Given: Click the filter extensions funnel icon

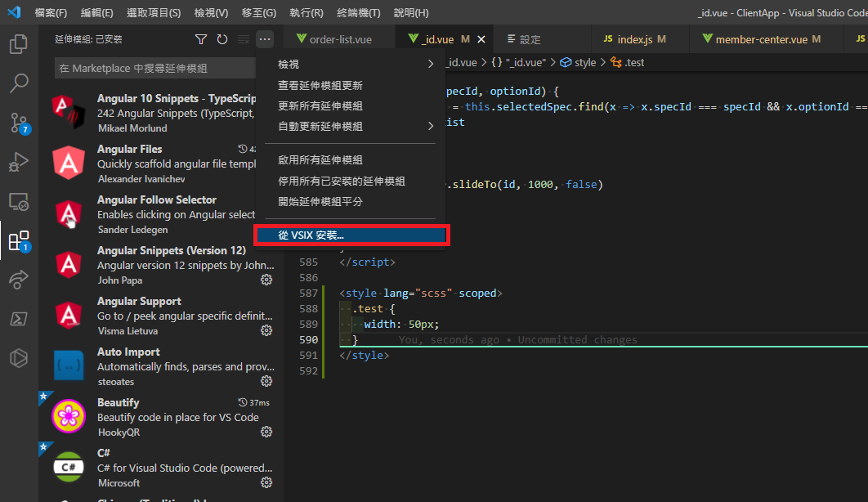Looking at the screenshot, I should pyautogui.click(x=201, y=39).
